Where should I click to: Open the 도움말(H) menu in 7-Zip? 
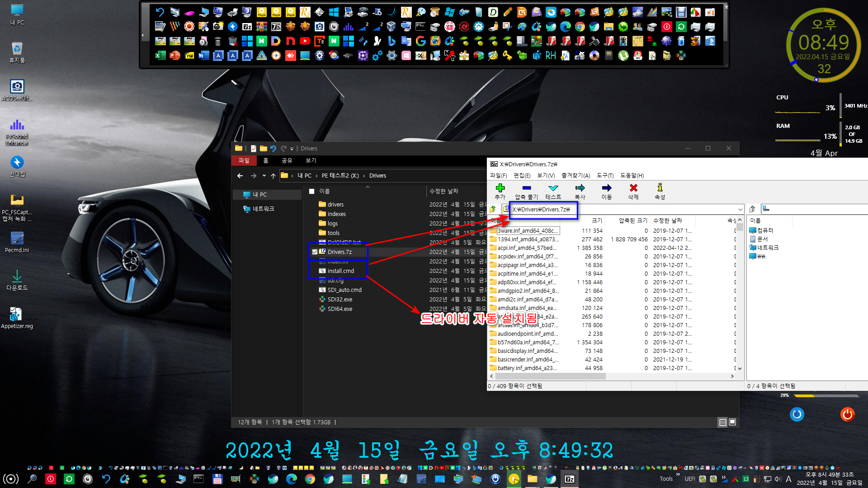tap(632, 175)
